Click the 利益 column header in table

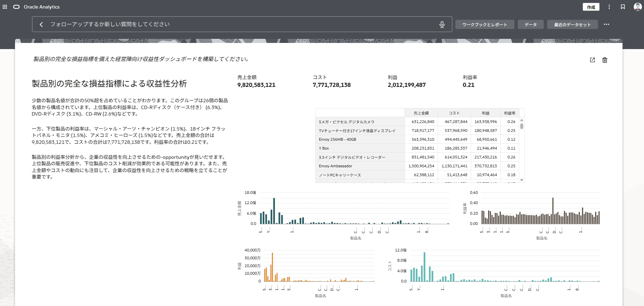tap(486, 113)
